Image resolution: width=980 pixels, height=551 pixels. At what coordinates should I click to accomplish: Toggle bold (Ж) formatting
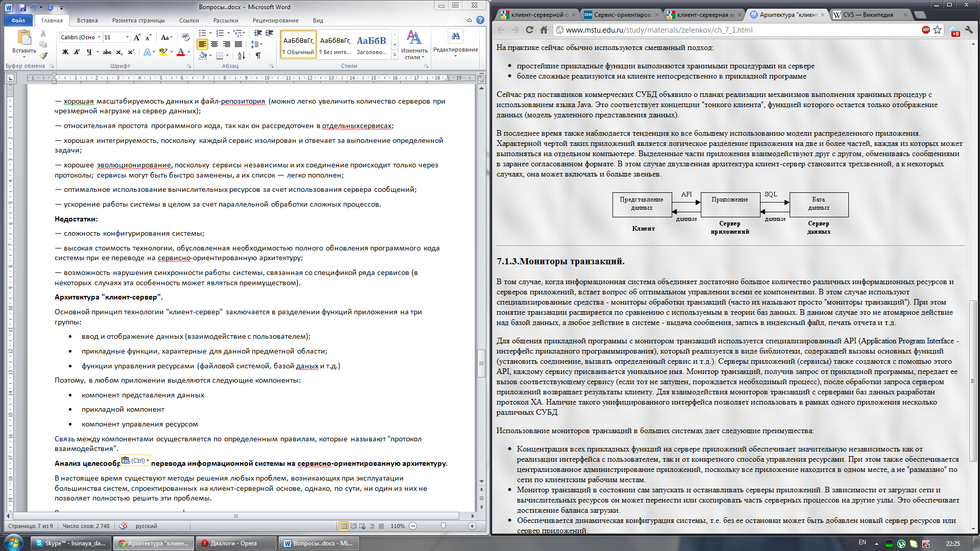click(65, 52)
